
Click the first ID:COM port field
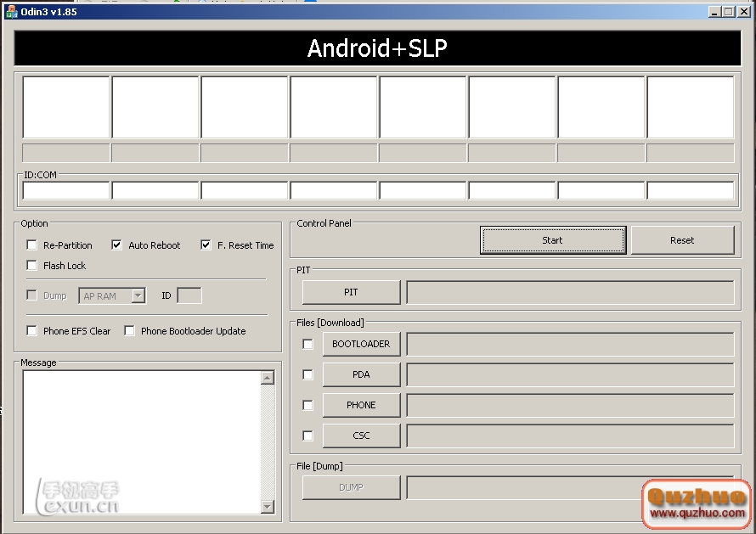click(65, 190)
